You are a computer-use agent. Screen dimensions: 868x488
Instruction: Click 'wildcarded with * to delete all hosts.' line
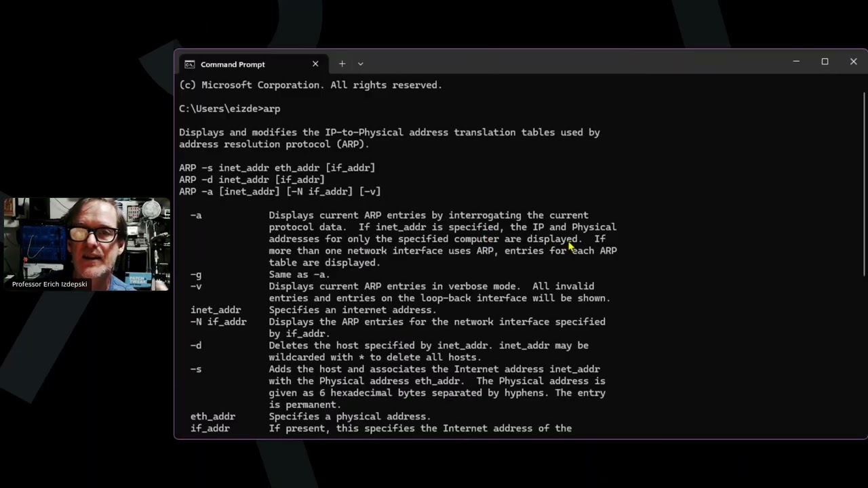click(x=375, y=357)
